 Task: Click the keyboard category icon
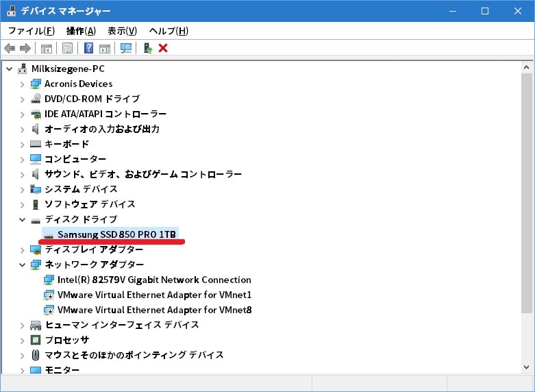point(36,144)
